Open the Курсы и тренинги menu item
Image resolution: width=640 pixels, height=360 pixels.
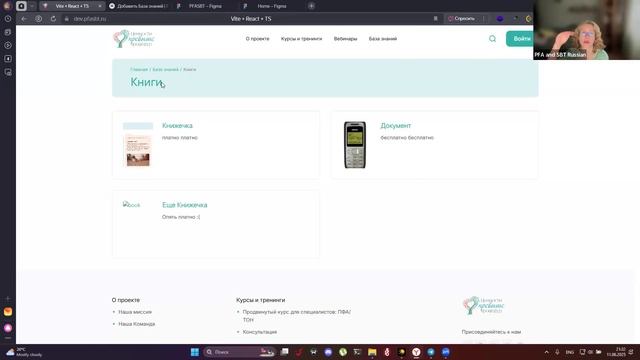point(301,39)
